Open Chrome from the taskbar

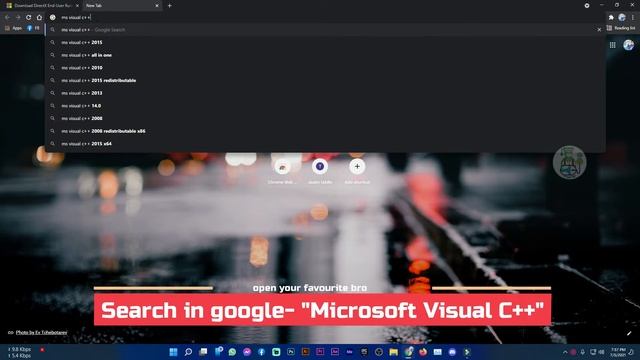pos(408,352)
